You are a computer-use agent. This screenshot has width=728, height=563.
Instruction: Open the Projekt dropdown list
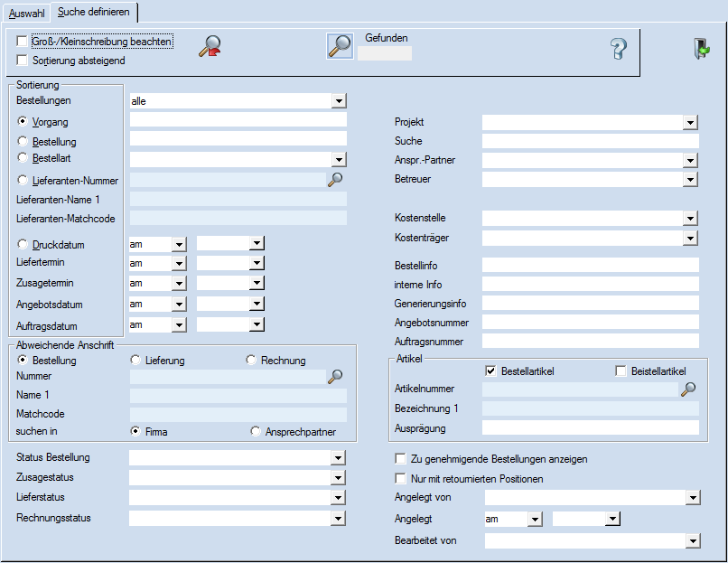[x=690, y=122]
